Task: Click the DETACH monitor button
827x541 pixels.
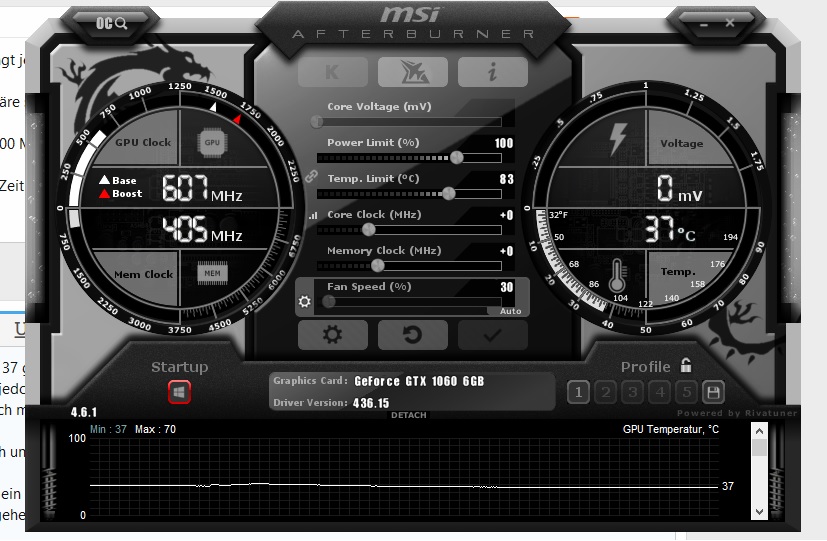Action: click(409, 415)
